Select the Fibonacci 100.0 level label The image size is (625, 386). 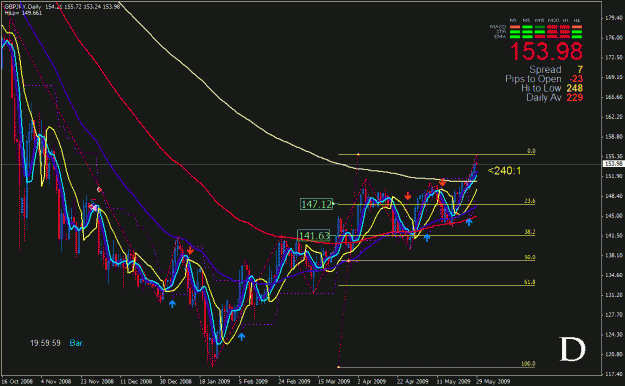click(x=529, y=364)
